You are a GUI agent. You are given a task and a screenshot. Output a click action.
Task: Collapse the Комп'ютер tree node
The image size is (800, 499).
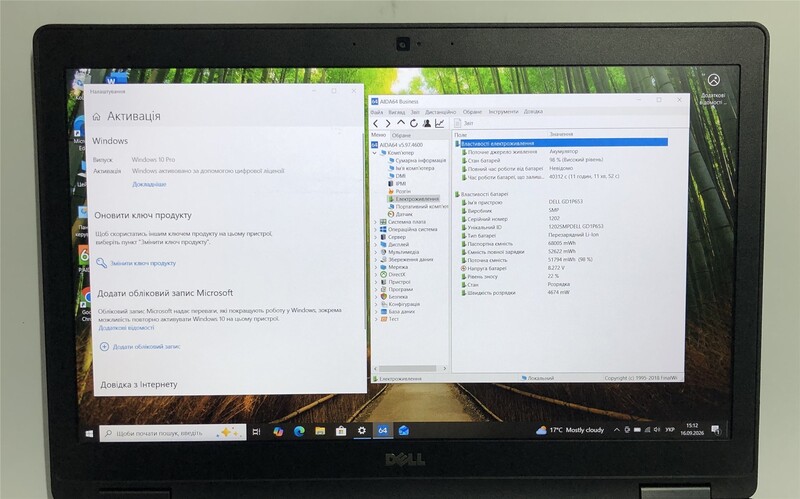point(375,153)
